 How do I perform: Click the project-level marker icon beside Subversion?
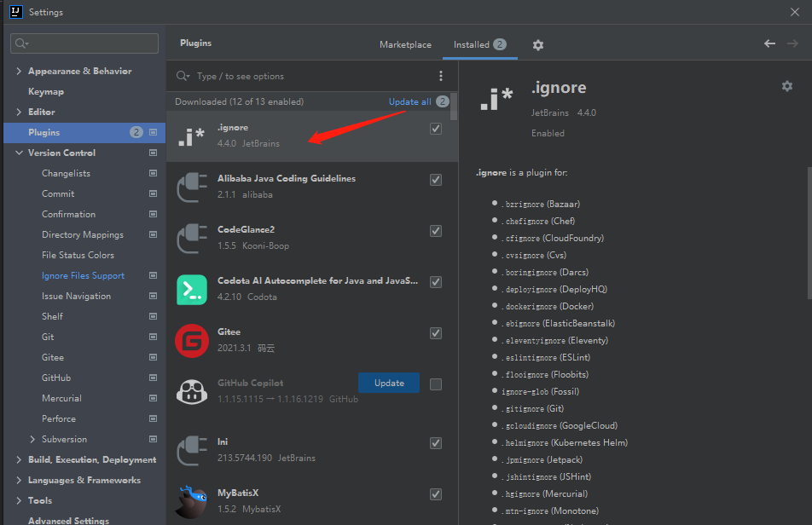click(x=154, y=439)
